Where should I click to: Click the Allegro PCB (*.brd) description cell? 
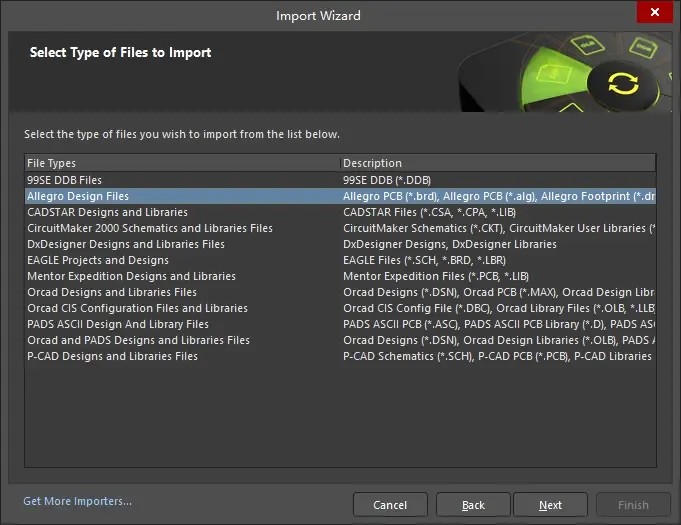point(499,196)
